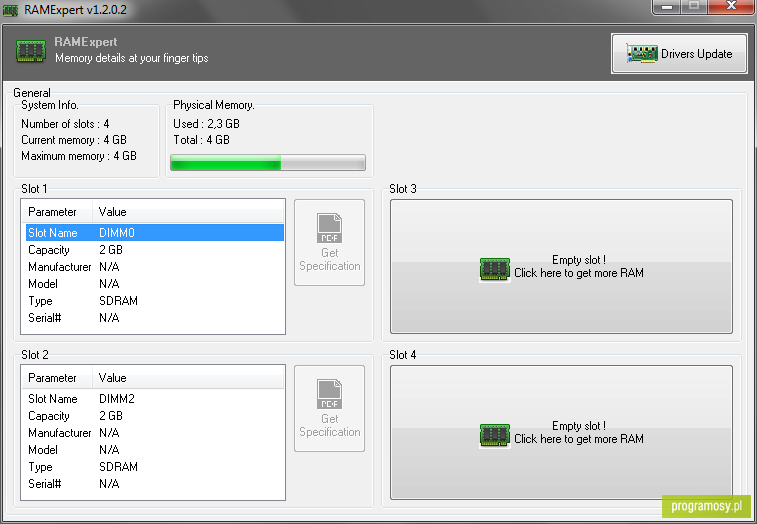
Task: Click the SDRAM value in Slot 1
Action: click(118, 301)
